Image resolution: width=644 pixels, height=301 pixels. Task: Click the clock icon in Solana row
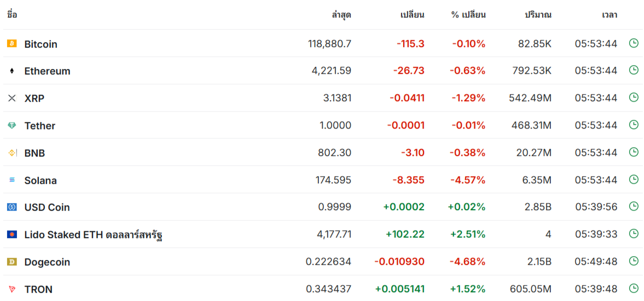(634, 180)
